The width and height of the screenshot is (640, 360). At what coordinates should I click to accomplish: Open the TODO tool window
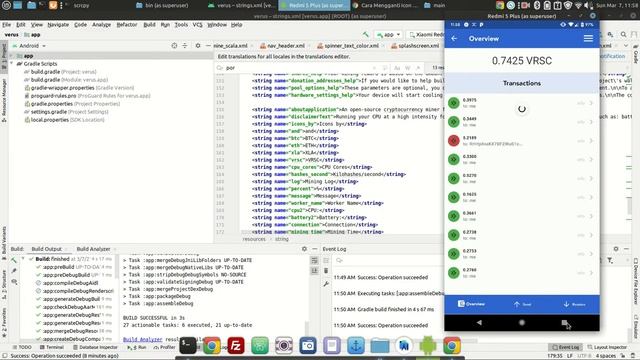(22, 347)
